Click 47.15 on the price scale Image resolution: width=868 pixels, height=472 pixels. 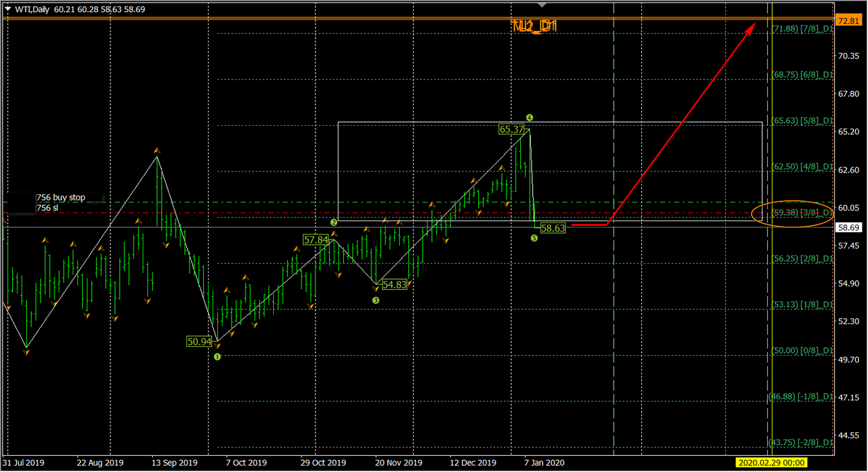848,398
